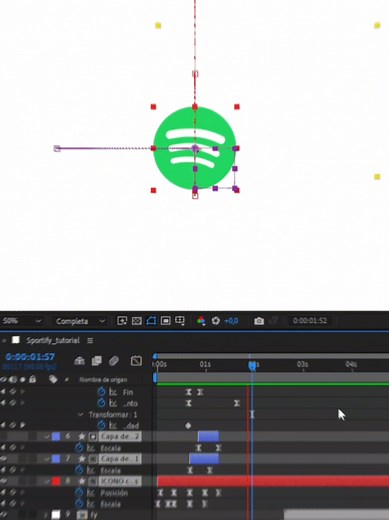Click the layered frames timeline icon

[97, 361]
